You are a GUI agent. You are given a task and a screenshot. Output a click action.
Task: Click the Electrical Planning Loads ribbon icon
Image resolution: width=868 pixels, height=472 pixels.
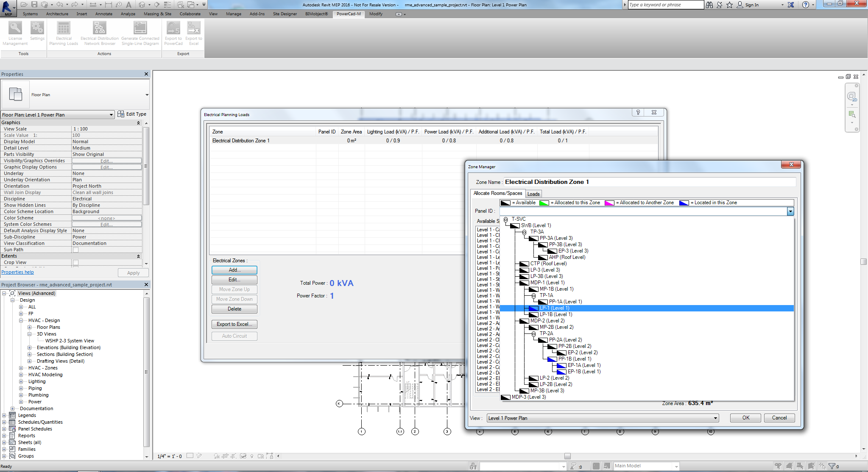click(64, 28)
